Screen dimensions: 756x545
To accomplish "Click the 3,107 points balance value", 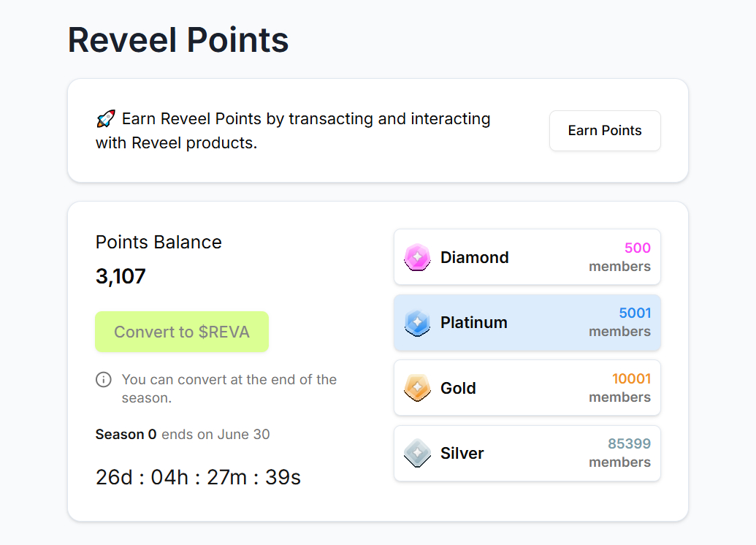I will pos(121,276).
